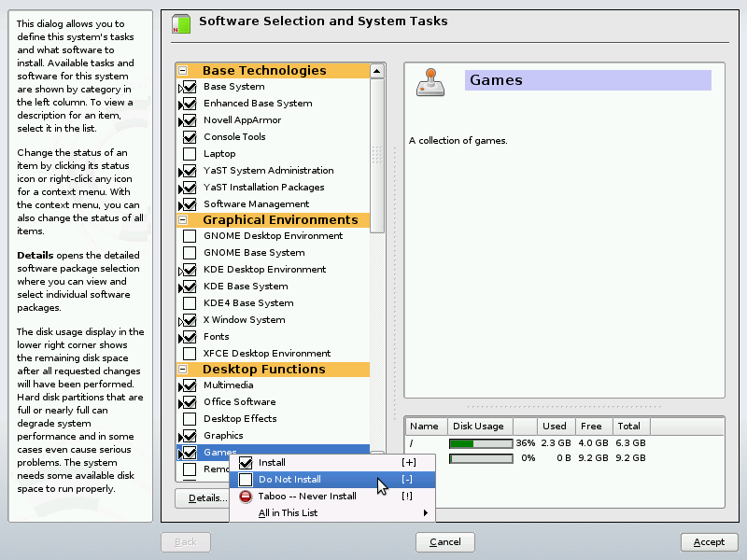Click the scrollbar up arrow in pattern list

click(377, 72)
